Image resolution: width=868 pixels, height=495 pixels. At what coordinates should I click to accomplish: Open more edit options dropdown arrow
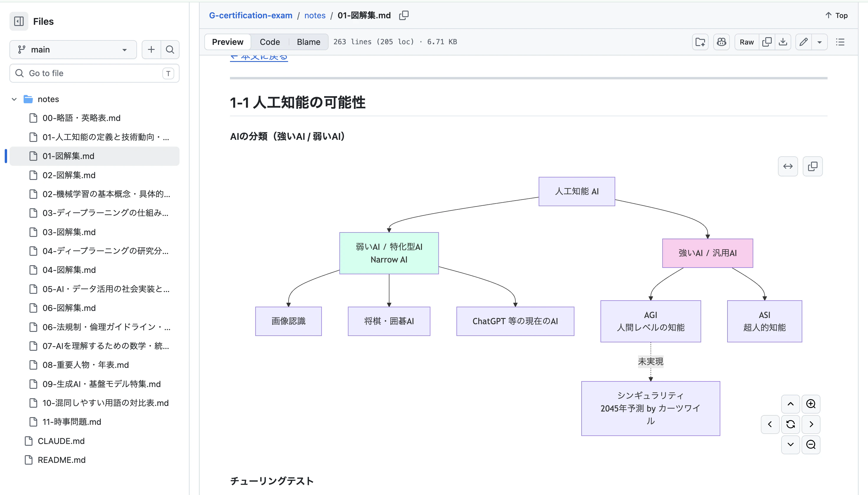coord(820,42)
